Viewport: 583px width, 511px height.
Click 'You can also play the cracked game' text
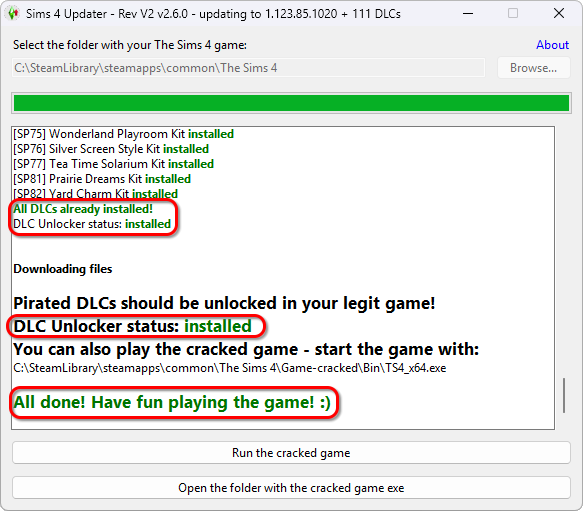[x=246, y=349]
